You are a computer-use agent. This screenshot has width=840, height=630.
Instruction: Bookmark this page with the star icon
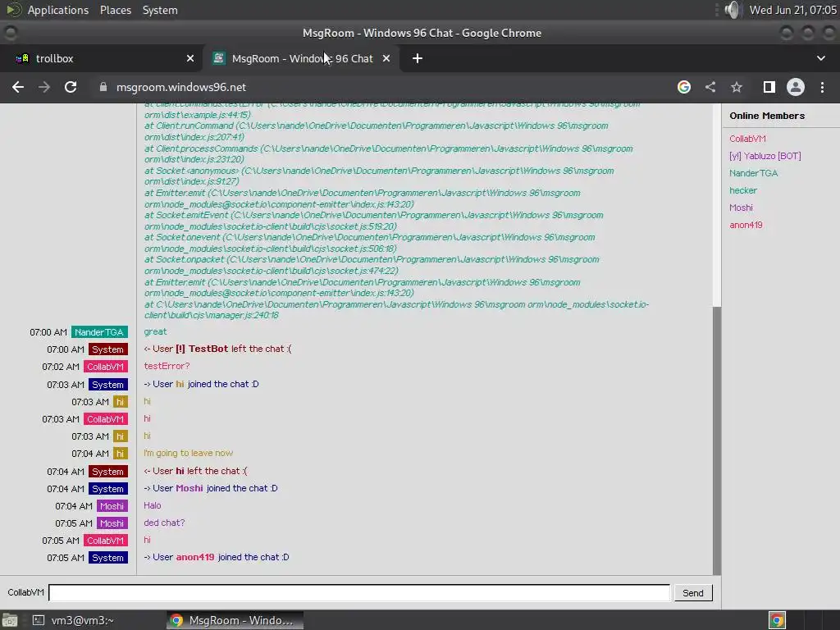(x=737, y=87)
